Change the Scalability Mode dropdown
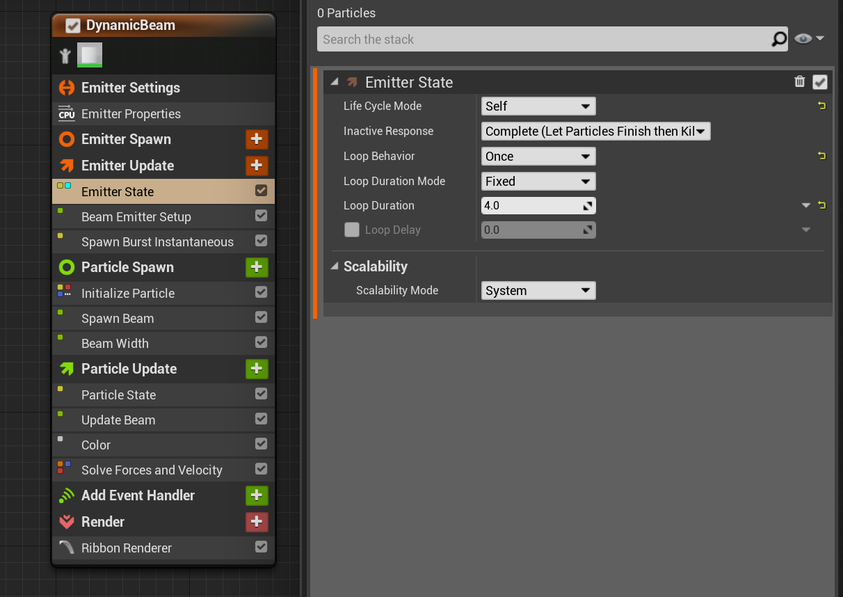This screenshot has height=597, width=843. [538, 290]
